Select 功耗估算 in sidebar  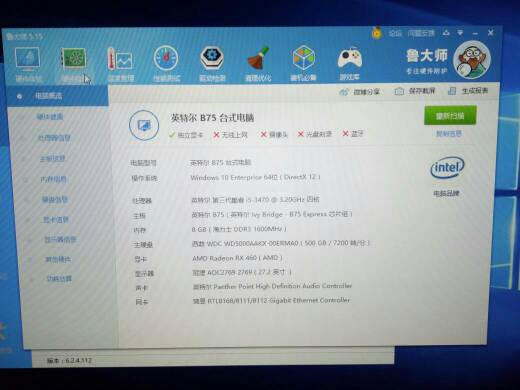click(59, 279)
